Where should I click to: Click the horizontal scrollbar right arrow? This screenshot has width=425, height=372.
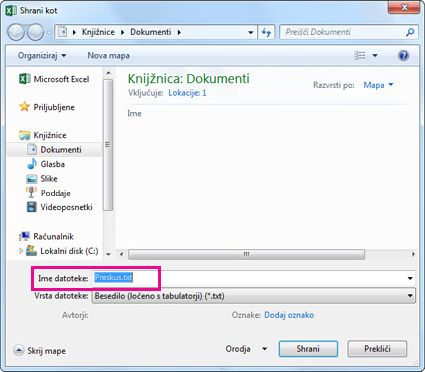(413, 254)
